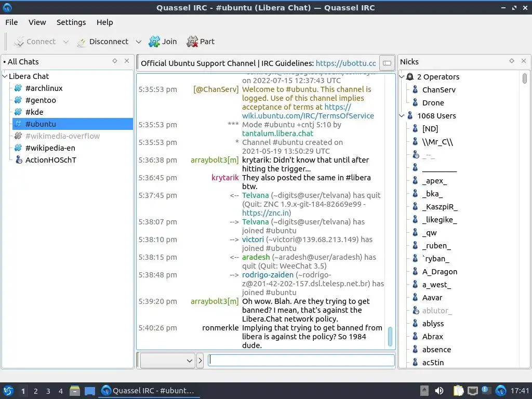The image size is (532, 399).
Task: Select the #gentoo channel icon
Action: click(x=18, y=100)
